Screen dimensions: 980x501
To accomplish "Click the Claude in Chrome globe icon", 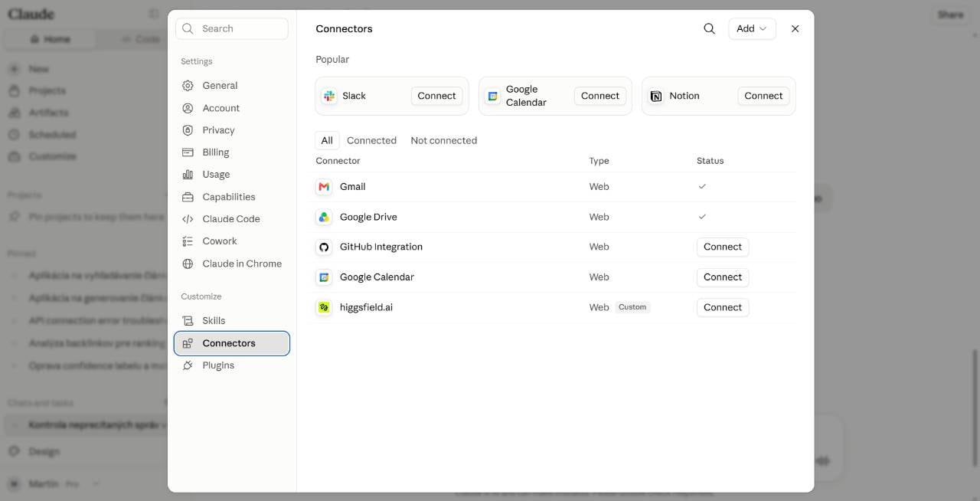I will [x=188, y=264].
